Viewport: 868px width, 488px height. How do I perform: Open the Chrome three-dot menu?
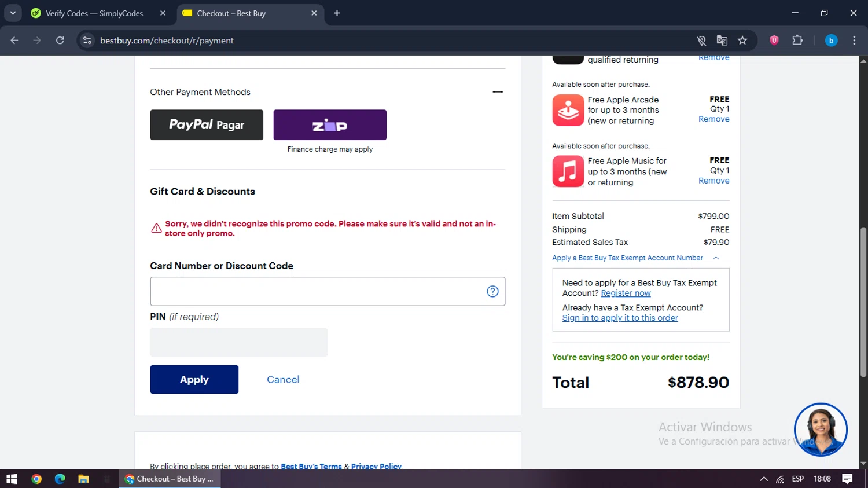[854, 41]
